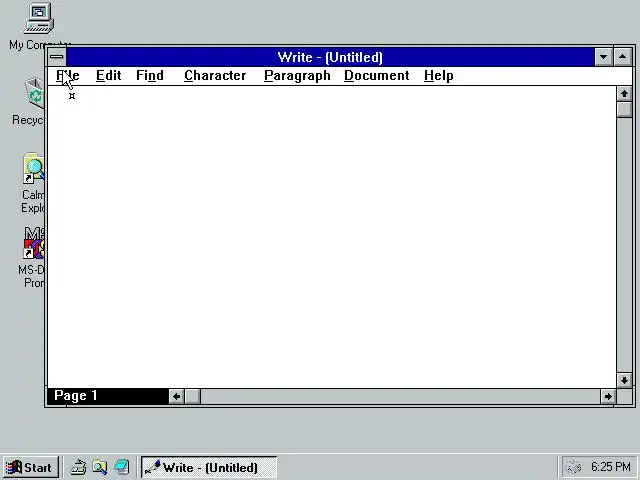Click the Write - (Untitled) title bar
Image resolution: width=640 pixels, height=480 pixels.
(330, 57)
